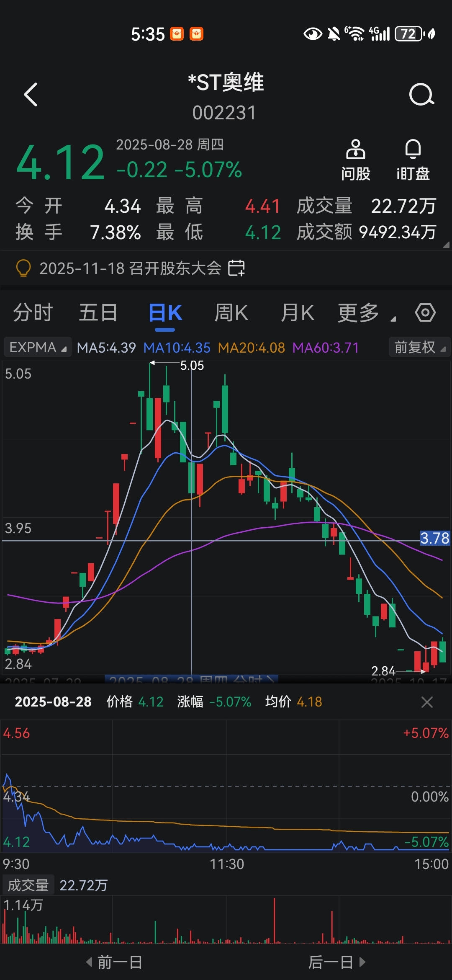Viewport: 452px width, 980px height.
Task: Tap the lightbulb event tip icon
Action: point(23,268)
